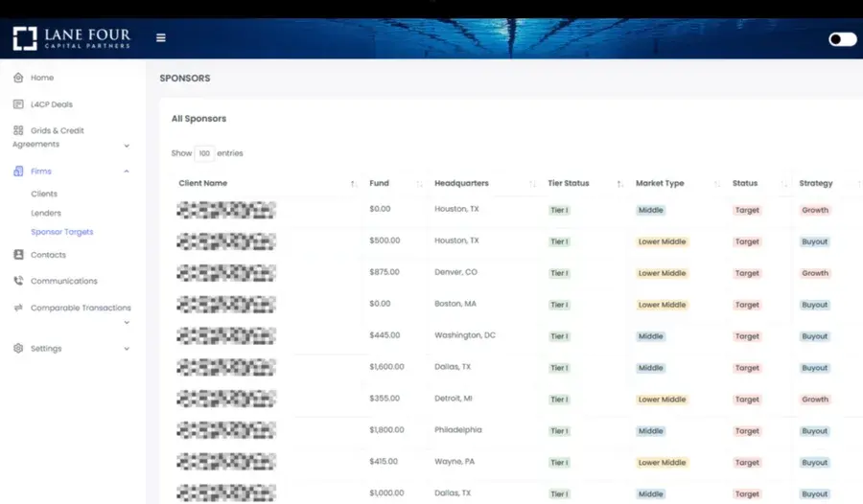This screenshot has height=504, width=863.
Task: Click the $875.00 fund value
Action: (x=385, y=272)
